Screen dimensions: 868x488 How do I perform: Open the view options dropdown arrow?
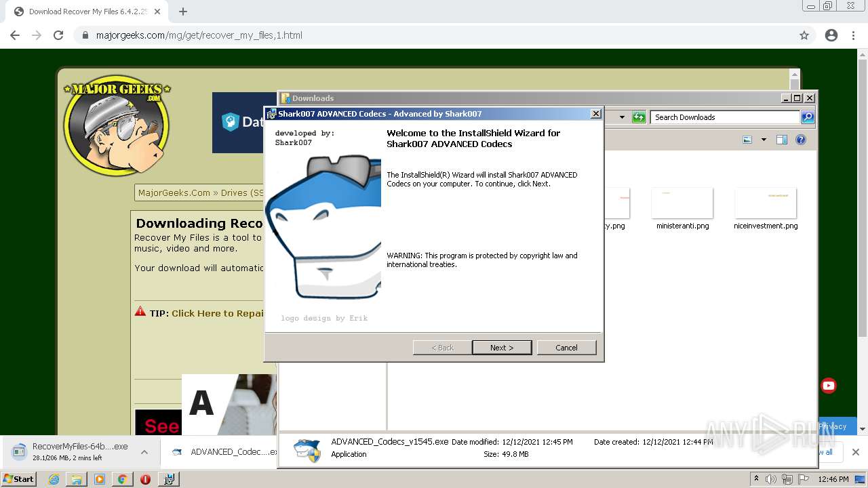(764, 140)
